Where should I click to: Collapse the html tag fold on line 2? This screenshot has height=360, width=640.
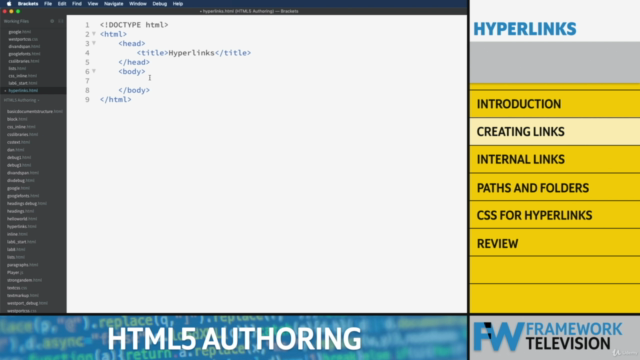[94, 34]
